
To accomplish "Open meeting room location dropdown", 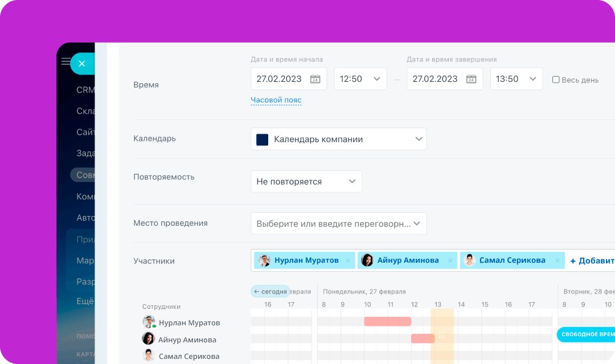I will coord(338,224).
